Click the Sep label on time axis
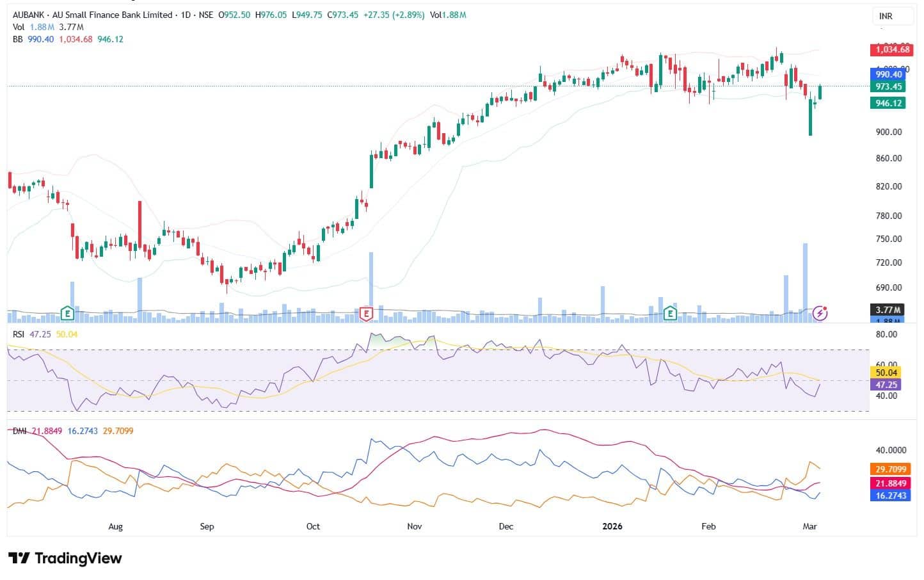 coord(207,527)
